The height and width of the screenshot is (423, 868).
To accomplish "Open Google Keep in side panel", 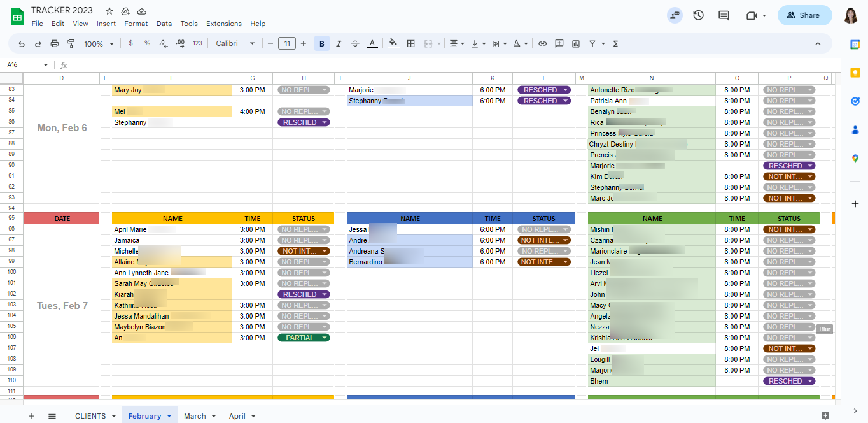I will click(x=855, y=73).
